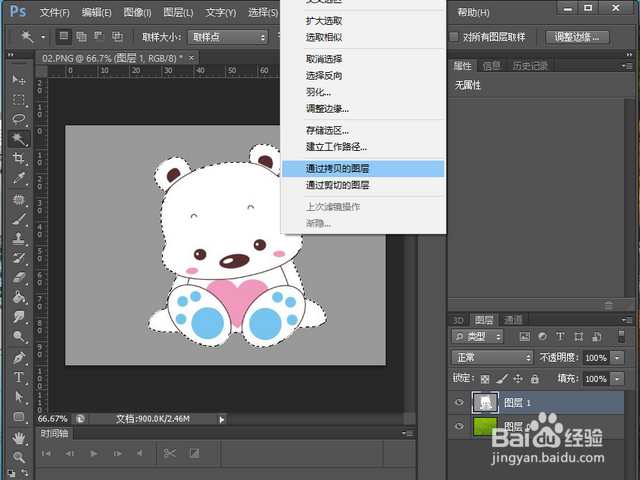Open the 文件(F) menu
The image size is (640, 480).
(55, 13)
